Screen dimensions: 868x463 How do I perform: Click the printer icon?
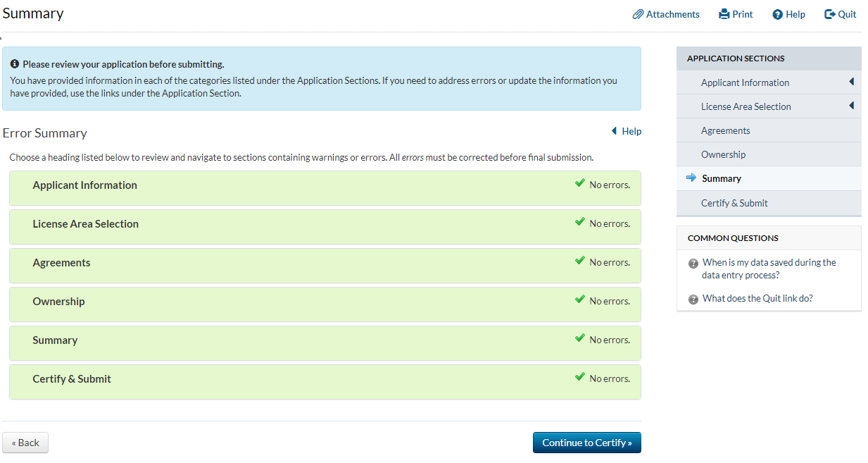coord(724,14)
